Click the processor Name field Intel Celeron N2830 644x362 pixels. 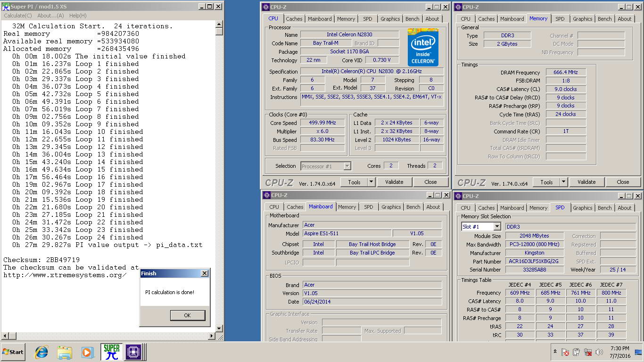point(349,34)
